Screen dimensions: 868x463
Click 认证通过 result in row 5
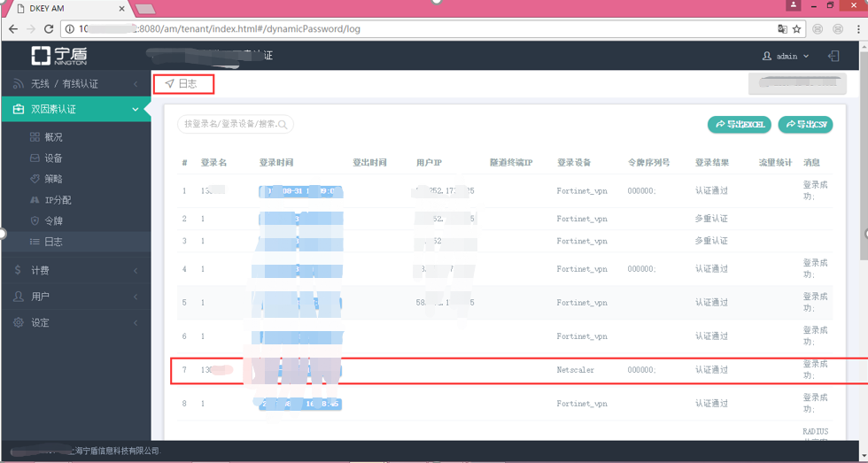[711, 303]
